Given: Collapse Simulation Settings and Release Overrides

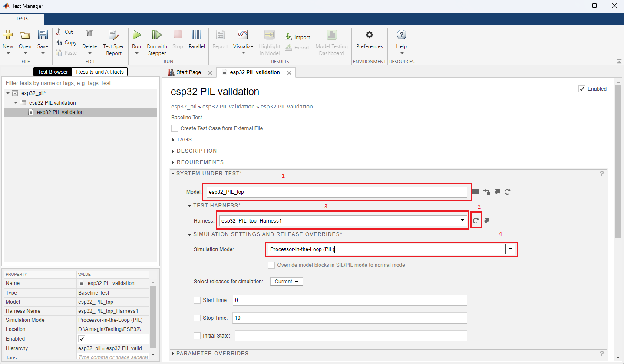Looking at the screenshot, I should pos(190,234).
